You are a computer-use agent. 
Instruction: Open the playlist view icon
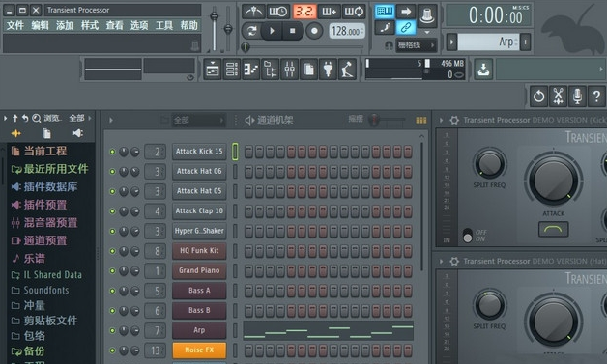point(213,70)
